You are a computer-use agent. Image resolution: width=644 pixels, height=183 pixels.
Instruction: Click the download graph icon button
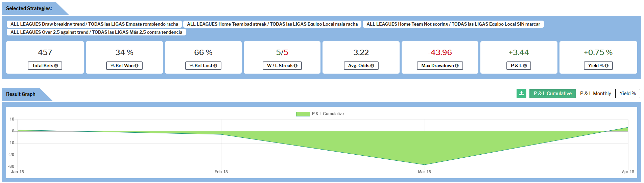[x=521, y=94]
